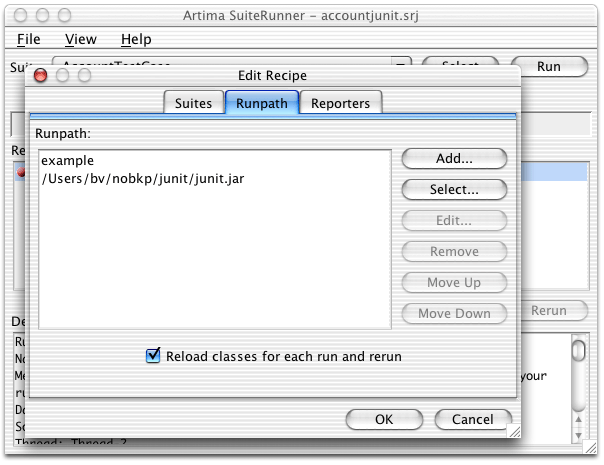Click the Move Up button
Viewport: 604px width, 465px height.
tap(454, 282)
